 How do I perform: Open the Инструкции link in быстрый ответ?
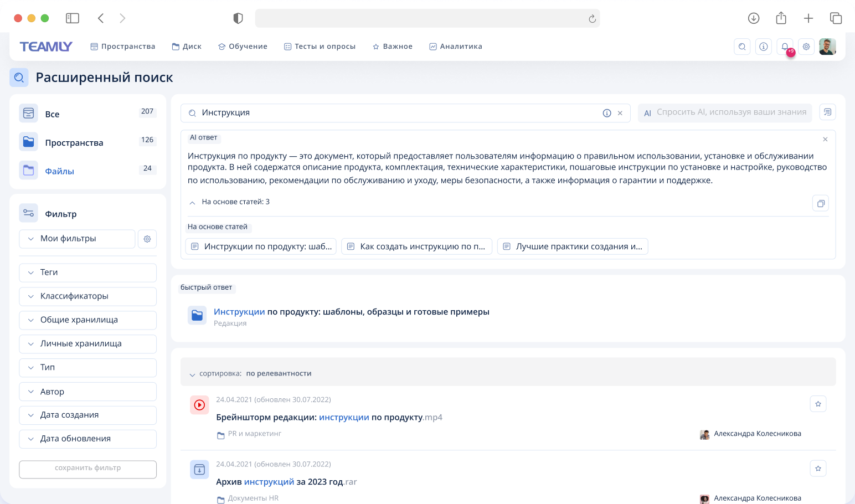(239, 311)
